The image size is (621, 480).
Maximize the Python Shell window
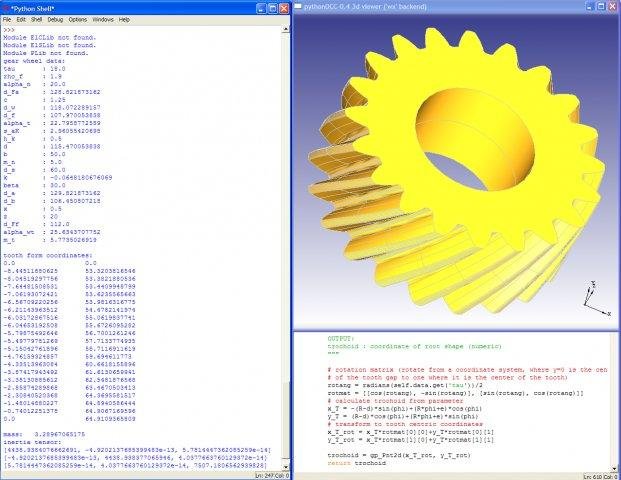pos(273,8)
